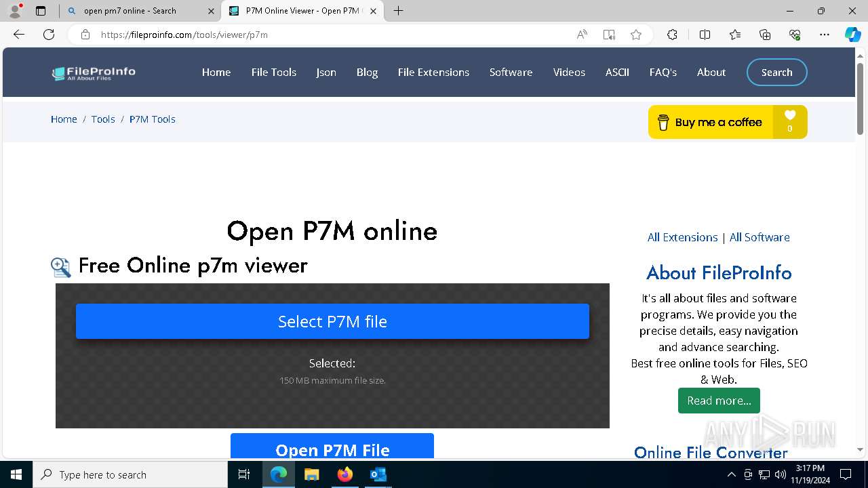868x488 pixels.
Task: Add this page to favorites
Action: tap(636, 35)
